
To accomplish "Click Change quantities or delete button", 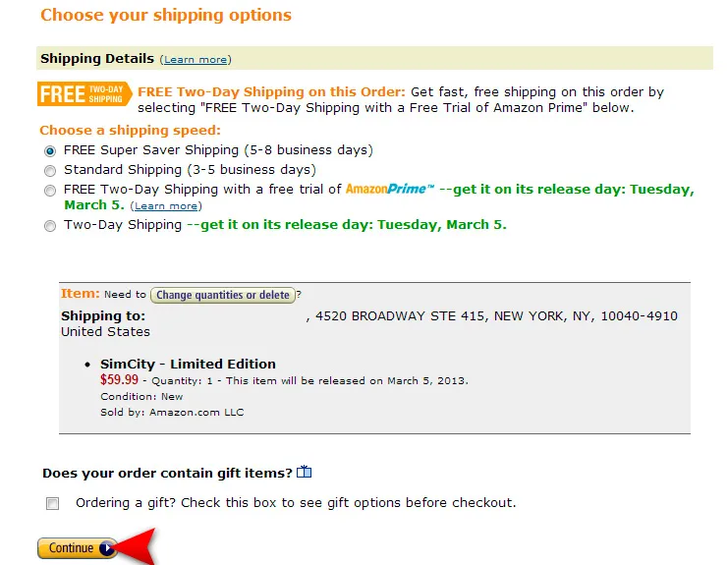I will point(223,295).
